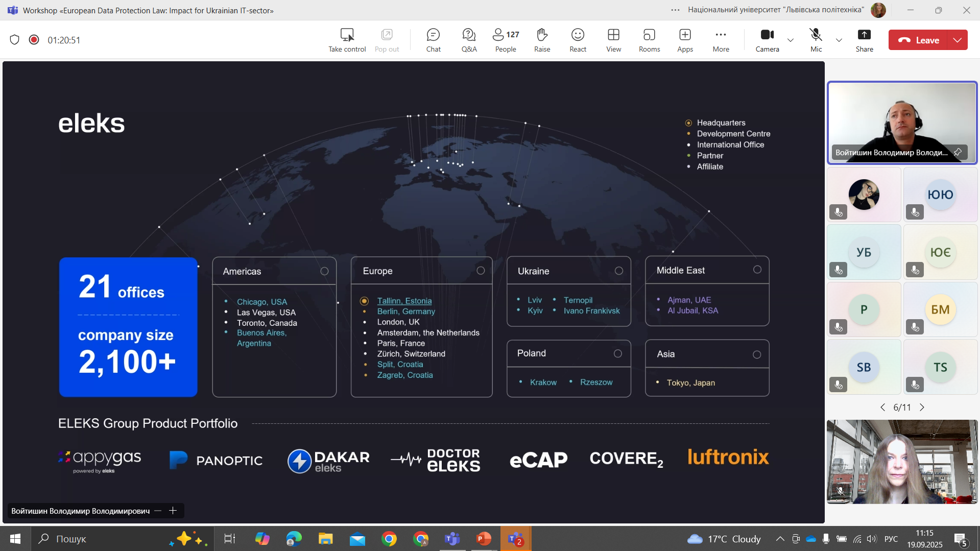Open Task View from taskbar

coord(230,539)
